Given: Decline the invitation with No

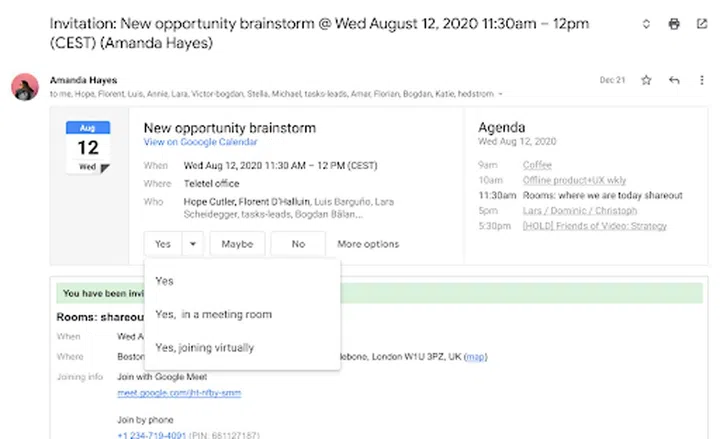Looking at the screenshot, I should pos(298,244).
